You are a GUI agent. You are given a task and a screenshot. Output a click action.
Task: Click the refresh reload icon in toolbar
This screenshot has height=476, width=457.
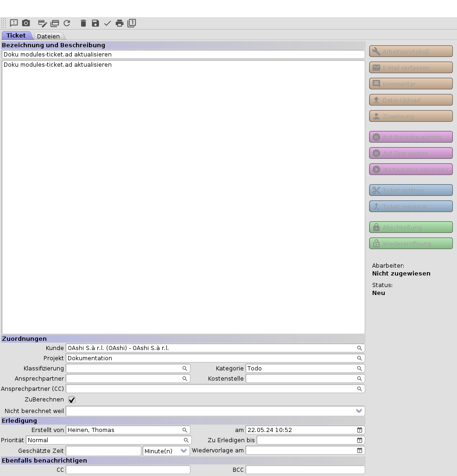pyautogui.click(x=67, y=23)
